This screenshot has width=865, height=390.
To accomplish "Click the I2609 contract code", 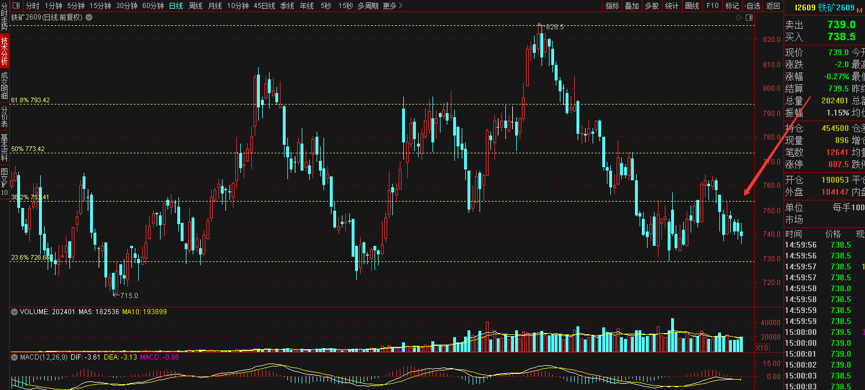I will [804, 7].
